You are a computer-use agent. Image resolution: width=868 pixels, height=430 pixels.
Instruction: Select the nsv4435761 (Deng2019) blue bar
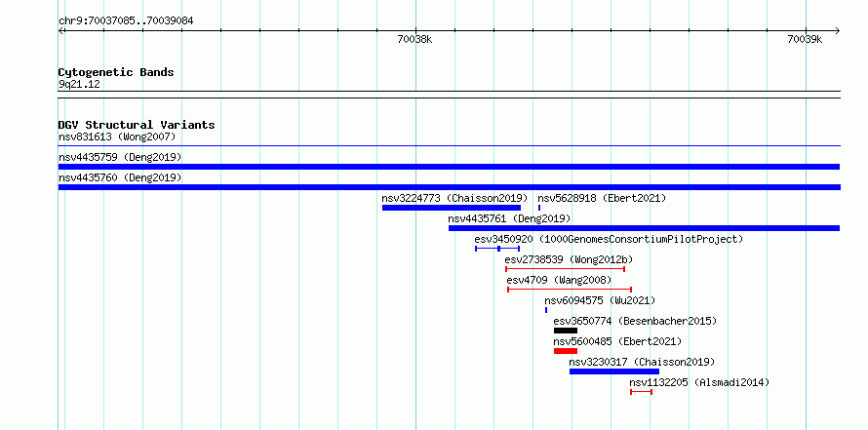[x=645, y=228]
